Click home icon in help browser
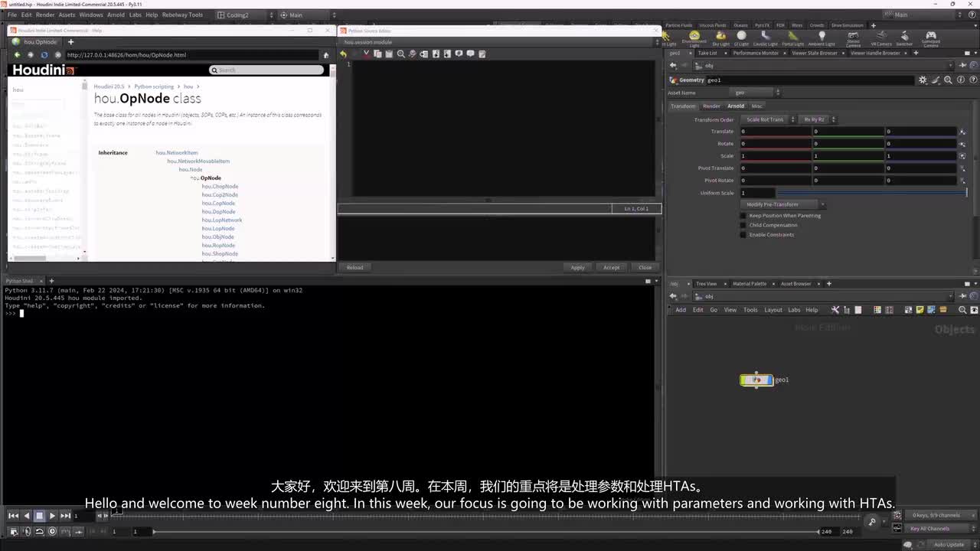 click(x=326, y=55)
